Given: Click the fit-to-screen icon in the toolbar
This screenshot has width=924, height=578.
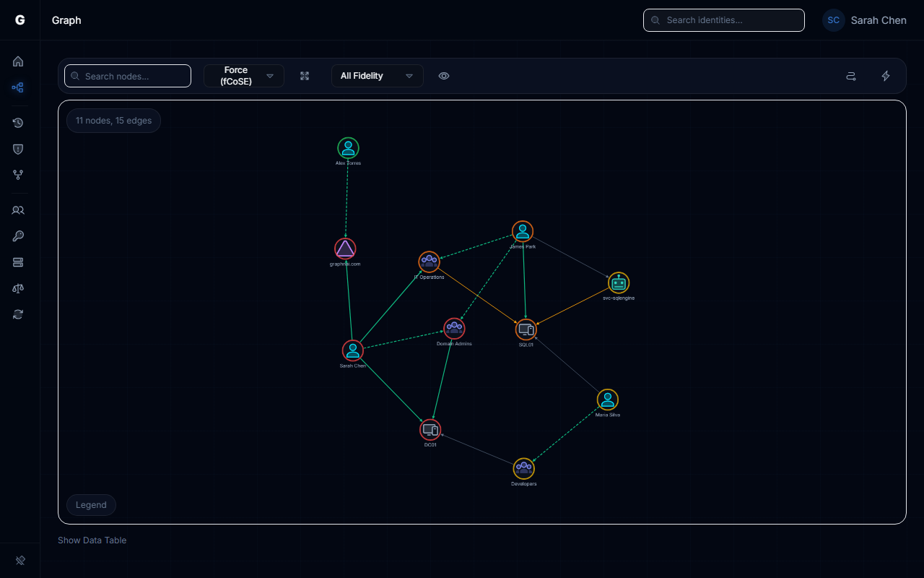Looking at the screenshot, I should click(305, 76).
